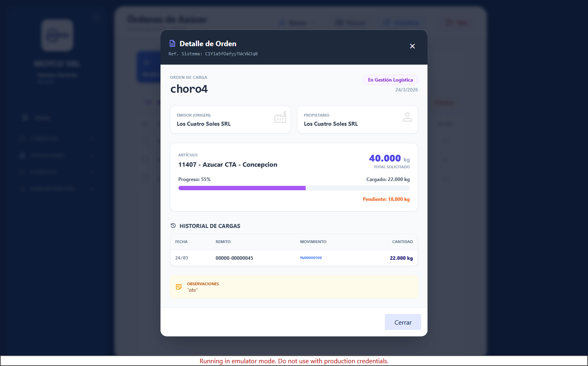Viewport: 588px width, 366px height.
Task: Click Los Cuatro Soles SRL under Propietario
Action: point(331,124)
